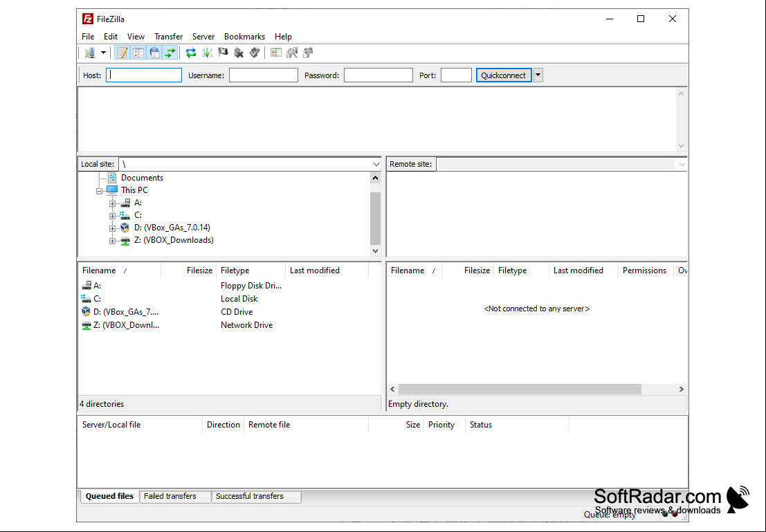
Task: Open the Site Manager icon
Action: [90, 53]
